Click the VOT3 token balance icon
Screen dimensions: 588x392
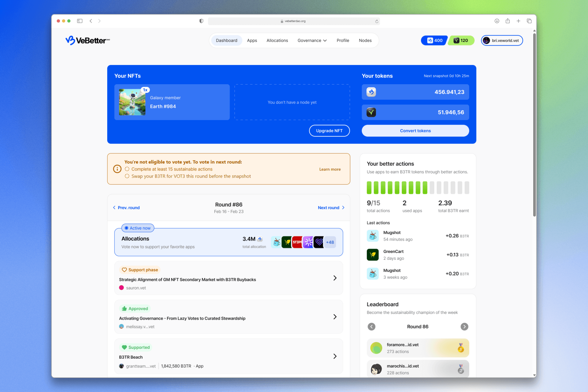pos(371,112)
